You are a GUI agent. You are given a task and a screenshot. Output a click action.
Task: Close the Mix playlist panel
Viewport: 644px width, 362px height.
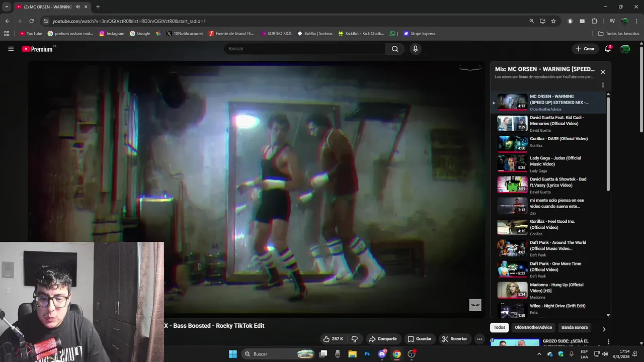pos(603,72)
